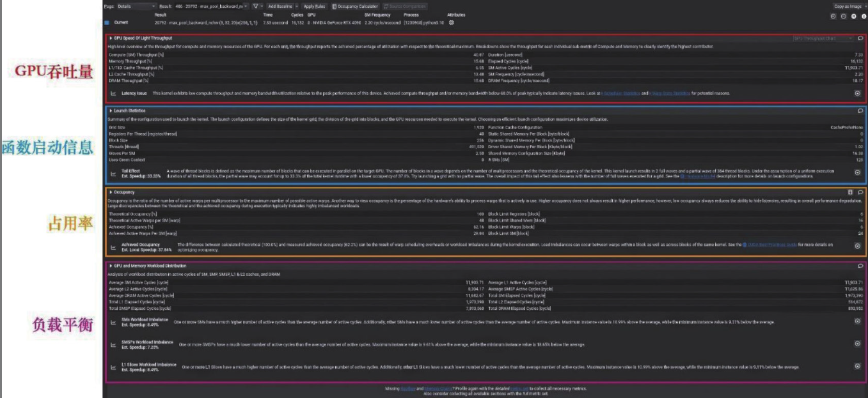Viewport: 868px width, 398px height.
Task: Click the SM Active Cycles [cycle] row
Action: coord(676,68)
